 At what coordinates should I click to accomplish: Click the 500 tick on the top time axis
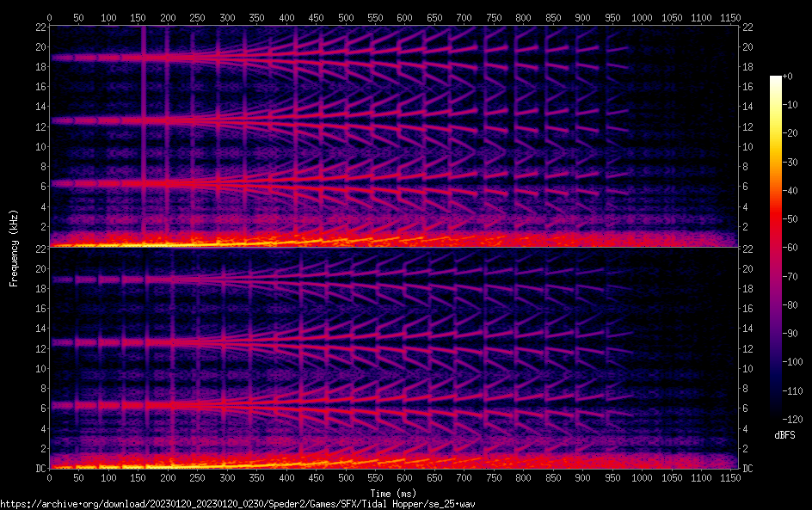coord(345,17)
